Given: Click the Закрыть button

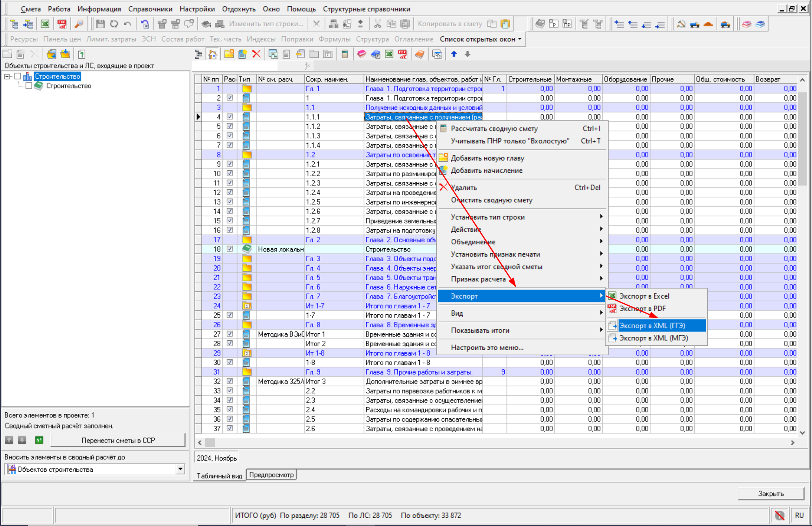Looking at the screenshot, I should pos(771,493).
